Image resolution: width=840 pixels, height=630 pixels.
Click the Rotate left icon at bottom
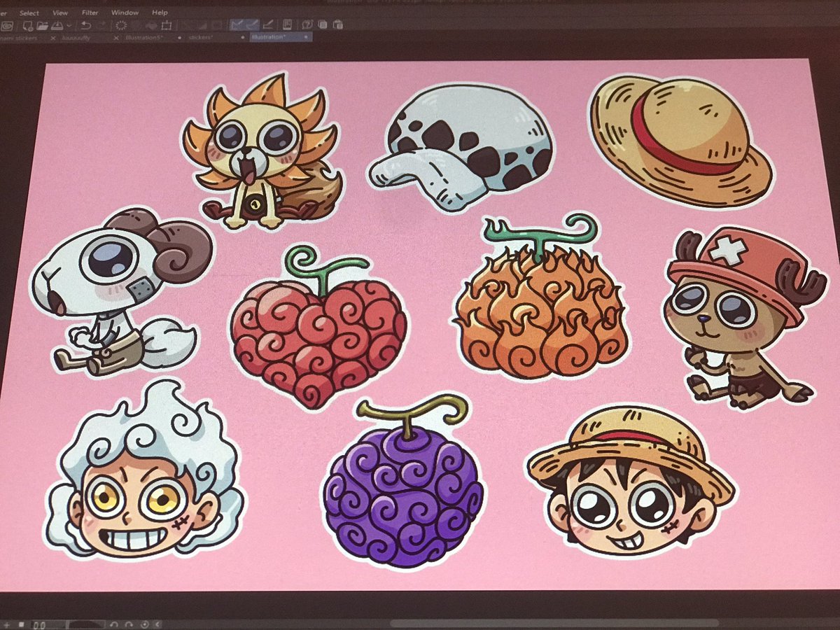pyautogui.click(x=114, y=624)
